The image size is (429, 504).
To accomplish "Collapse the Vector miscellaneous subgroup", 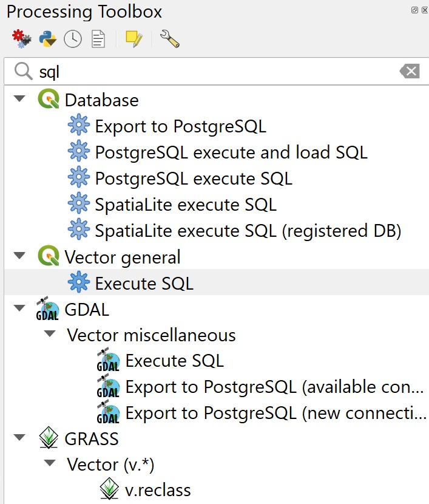I will click(50, 335).
